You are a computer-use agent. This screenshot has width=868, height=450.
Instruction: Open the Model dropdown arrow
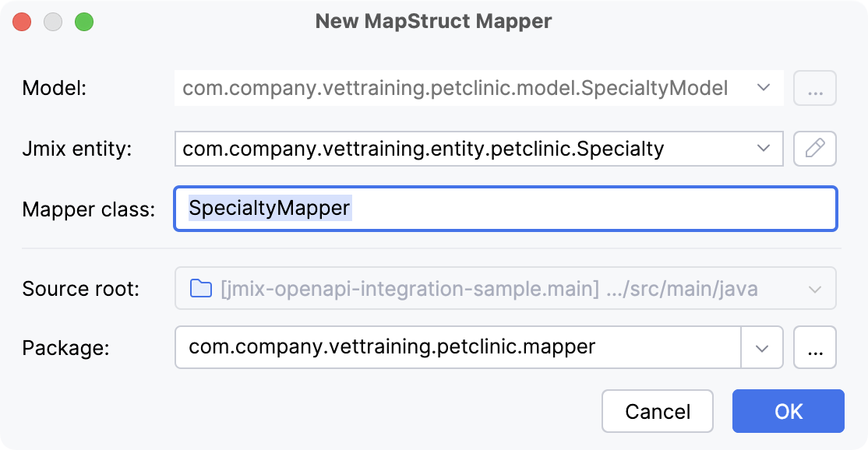pos(764,88)
